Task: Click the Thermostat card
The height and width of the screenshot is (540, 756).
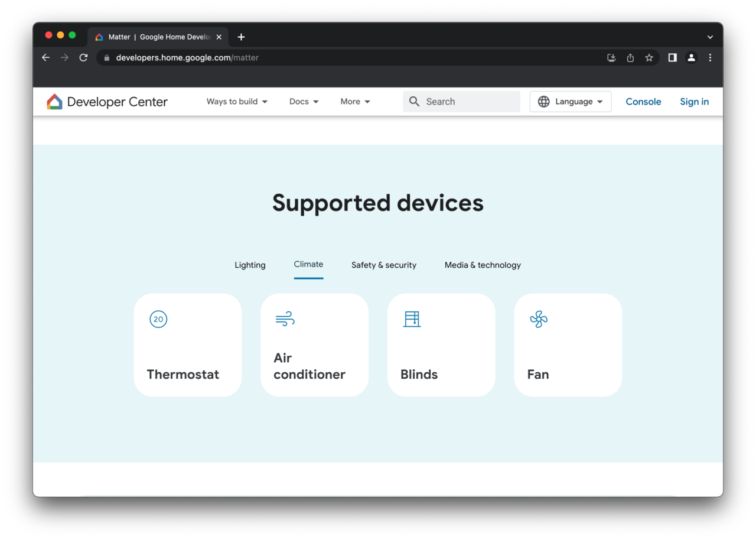Action: pos(188,344)
